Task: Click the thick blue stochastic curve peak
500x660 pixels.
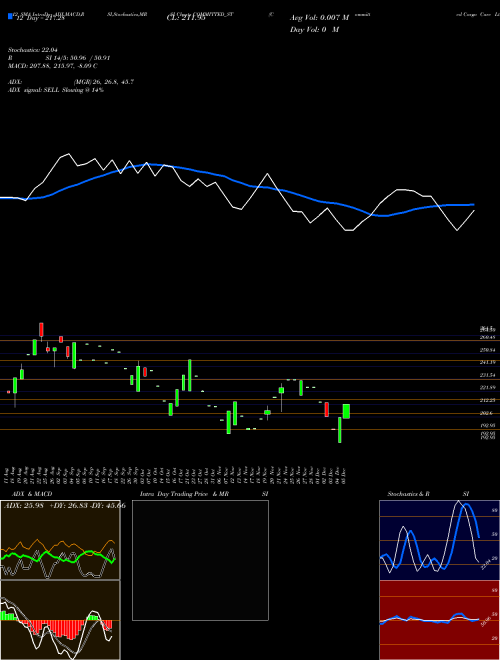Action: pos(466,505)
